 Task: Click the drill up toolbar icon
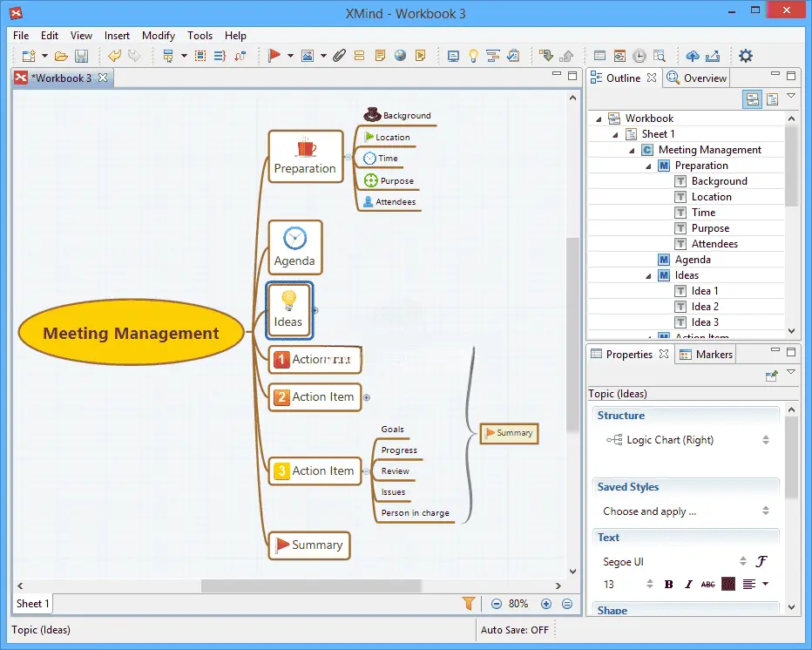pos(566,56)
